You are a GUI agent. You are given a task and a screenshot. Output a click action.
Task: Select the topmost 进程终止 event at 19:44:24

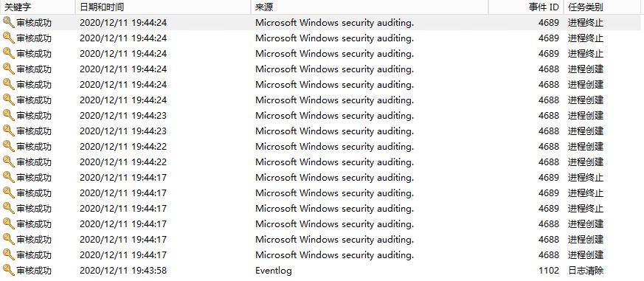tap(322, 23)
